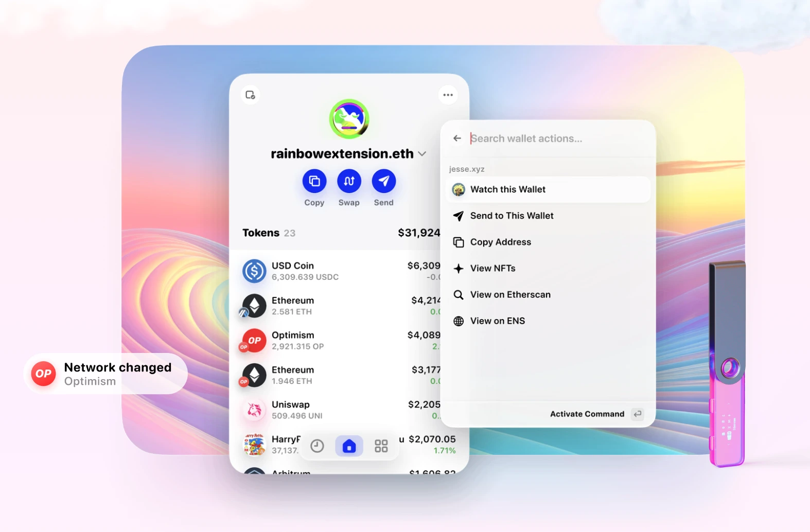Click the enter key icon beside Activate Command
This screenshot has width=810, height=532.
click(x=638, y=414)
